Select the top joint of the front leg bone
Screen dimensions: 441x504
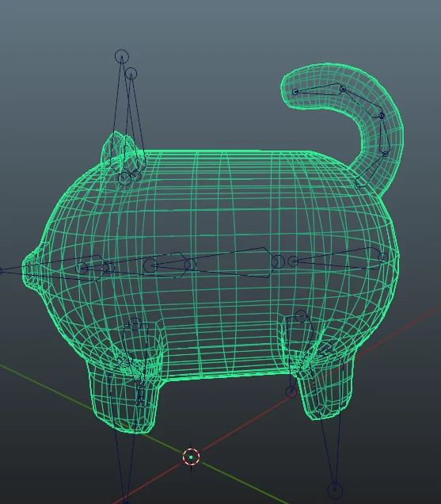pyautogui.click(x=135, y=324)
